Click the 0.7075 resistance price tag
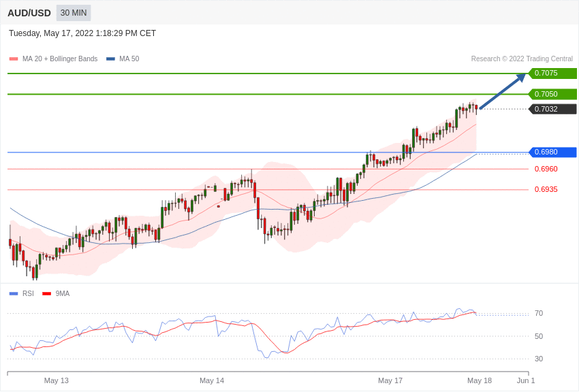 (x=552, y=73)
